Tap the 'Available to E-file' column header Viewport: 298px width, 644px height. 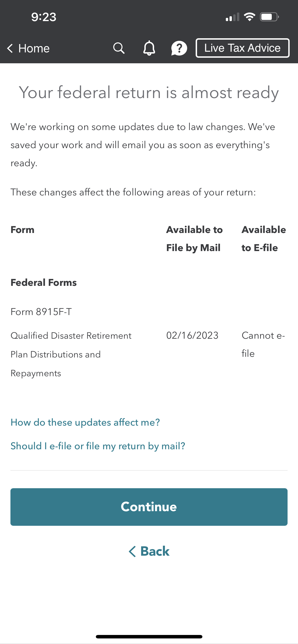point(264,239)
